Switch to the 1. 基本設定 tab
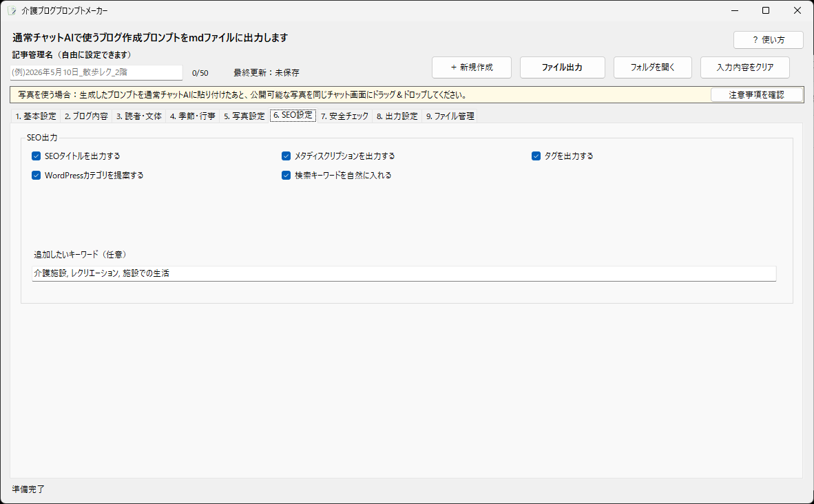This screenshot has width=814, height=504. [36, 116]
